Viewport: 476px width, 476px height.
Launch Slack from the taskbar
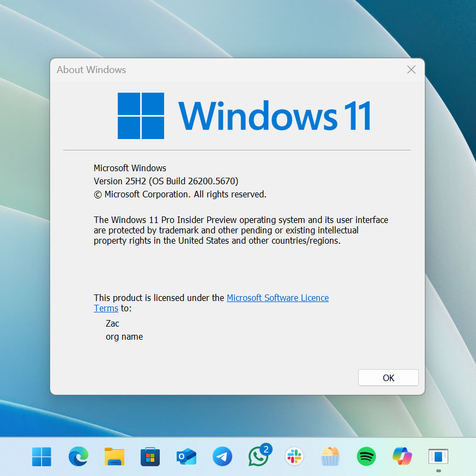pyautogui.click(x=294, y=456)
